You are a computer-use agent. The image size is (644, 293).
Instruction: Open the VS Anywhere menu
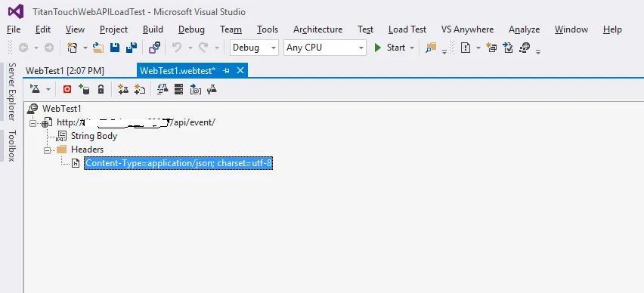[x=467, y=29]
